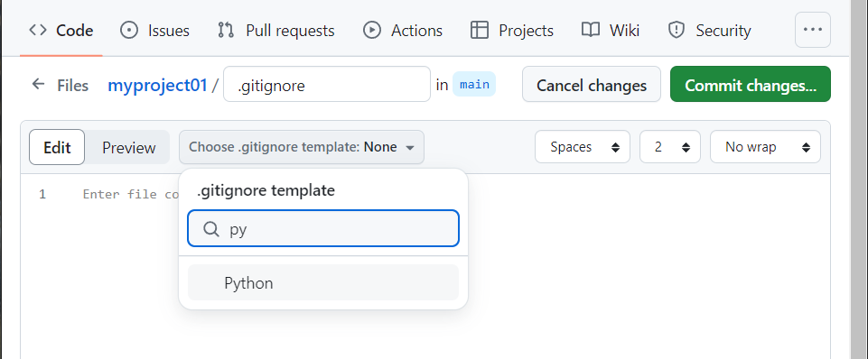
Task: Click the Pull requests icon
Action: pos(226,30)
